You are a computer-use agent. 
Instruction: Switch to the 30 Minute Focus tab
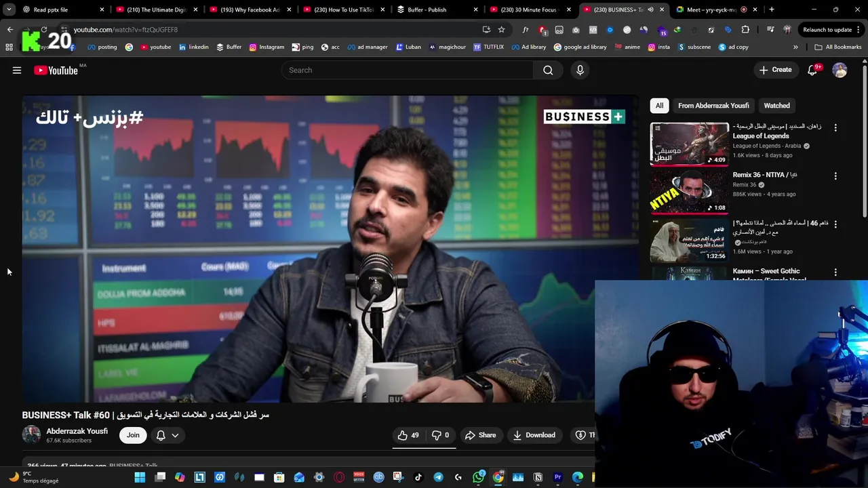pos(529,9)
